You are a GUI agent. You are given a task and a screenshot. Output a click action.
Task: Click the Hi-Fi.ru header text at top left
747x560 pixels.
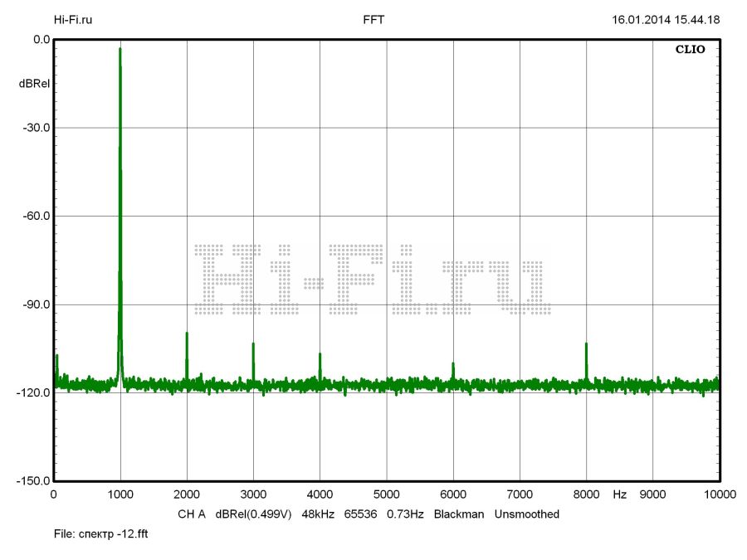click(x=73, y=19)
